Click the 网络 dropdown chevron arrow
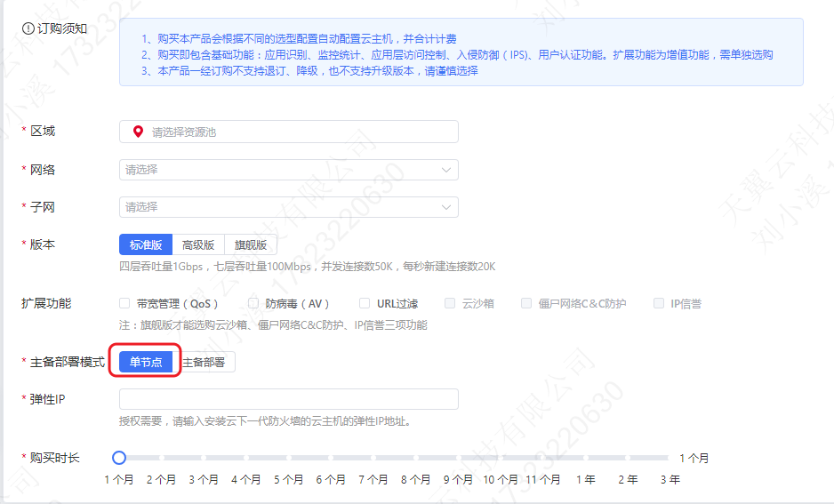Screen dimensions: 834x504 point(446,170)
